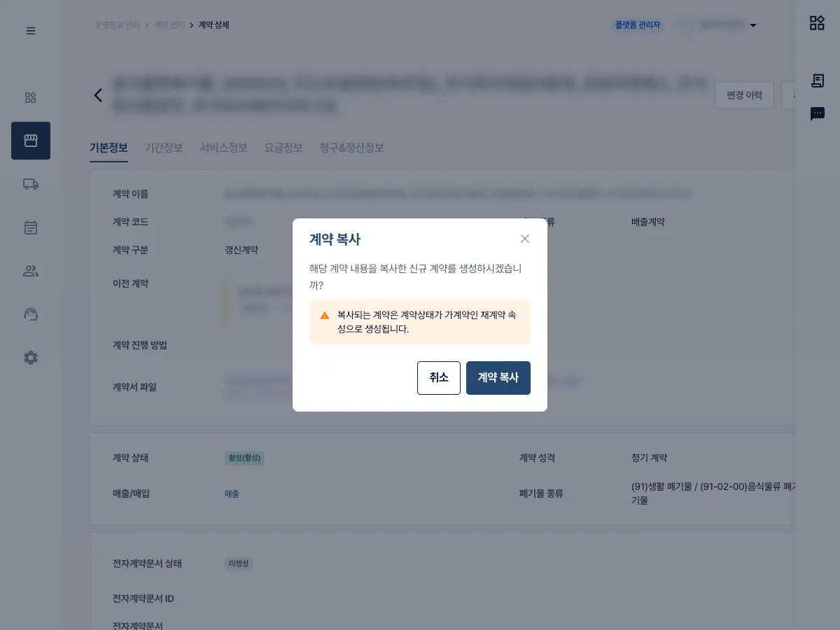Click the 미생성 status badge

coord(239,563)
